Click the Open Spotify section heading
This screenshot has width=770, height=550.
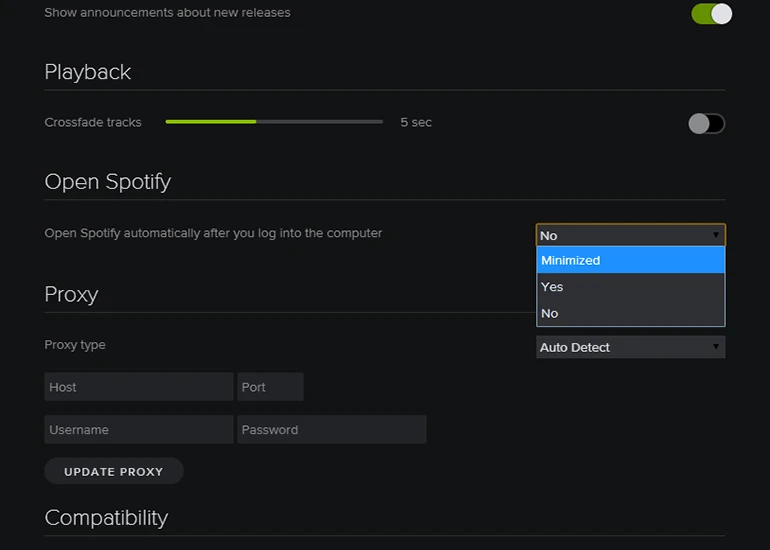point(108,182)
